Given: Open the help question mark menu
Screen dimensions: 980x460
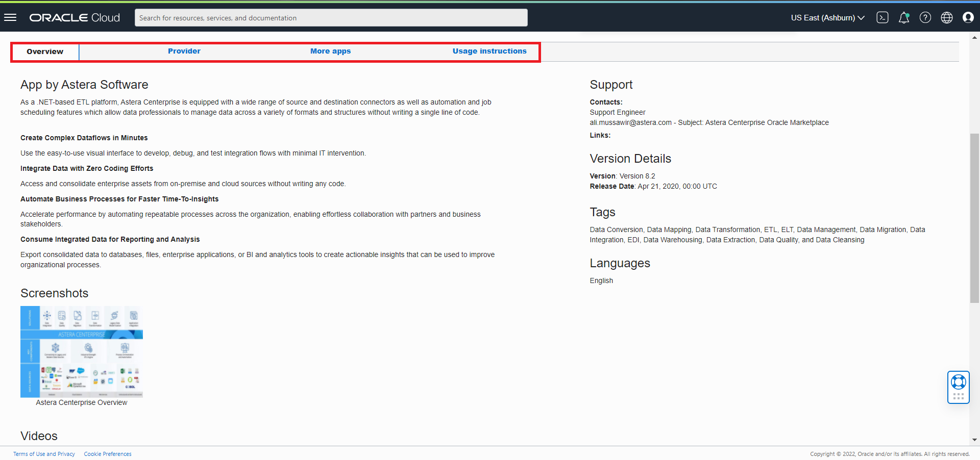Looking at the screenshot, I should [925, 18].
